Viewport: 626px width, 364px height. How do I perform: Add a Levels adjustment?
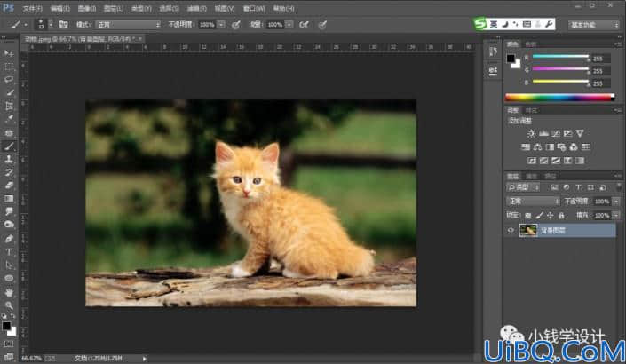pos(543,133)
